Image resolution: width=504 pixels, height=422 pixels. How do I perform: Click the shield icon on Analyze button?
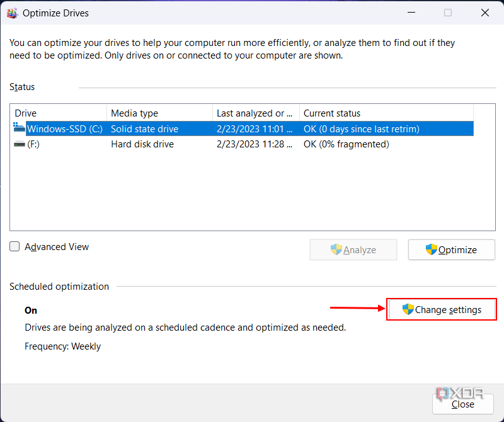pos(336,249)
